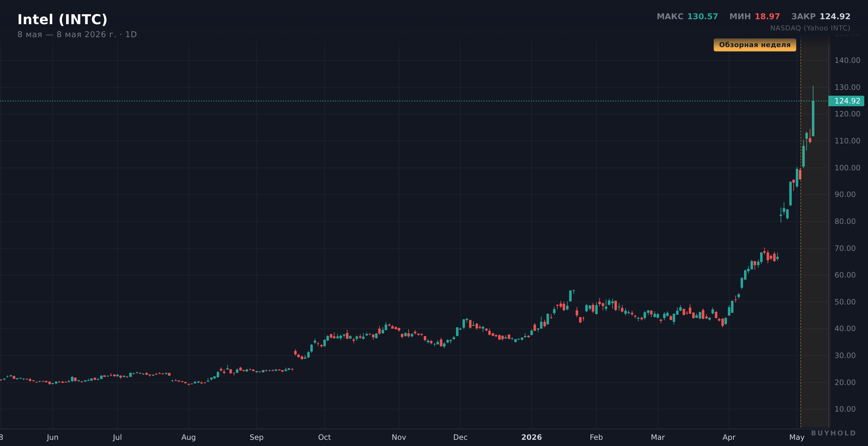The image size is (868, 446).
Task: Click the 40.00 price axis label
Action: (x=845, y=328)
